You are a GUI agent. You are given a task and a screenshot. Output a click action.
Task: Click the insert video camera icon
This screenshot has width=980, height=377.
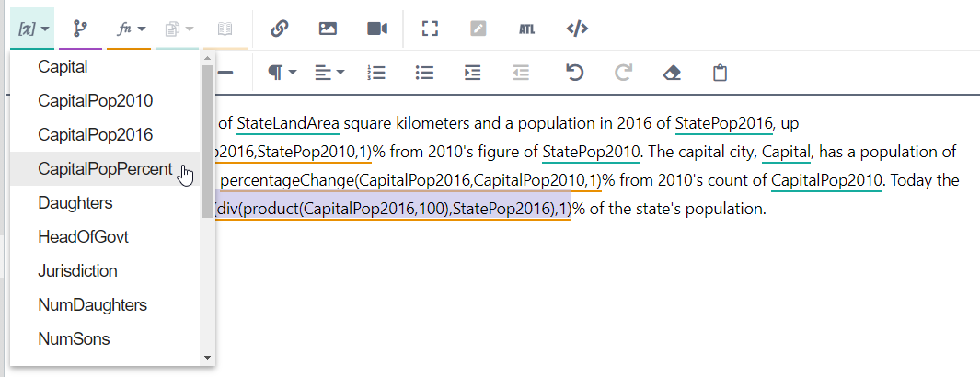(x=376, y=29)
